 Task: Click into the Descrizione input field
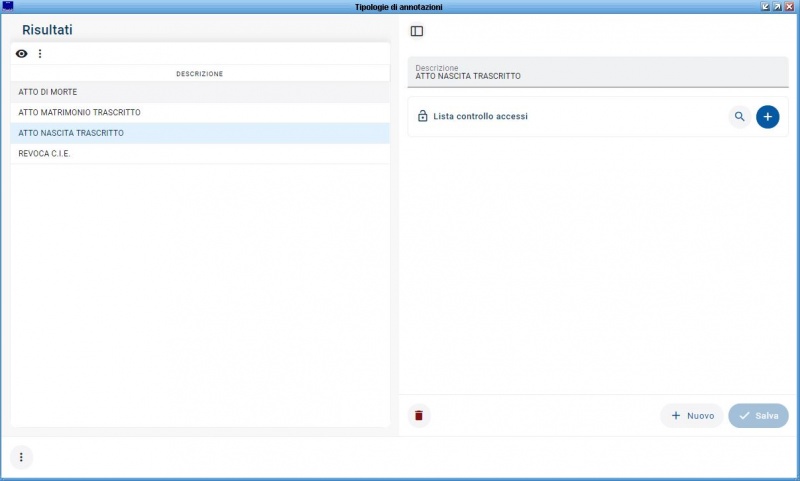[598, 72]
